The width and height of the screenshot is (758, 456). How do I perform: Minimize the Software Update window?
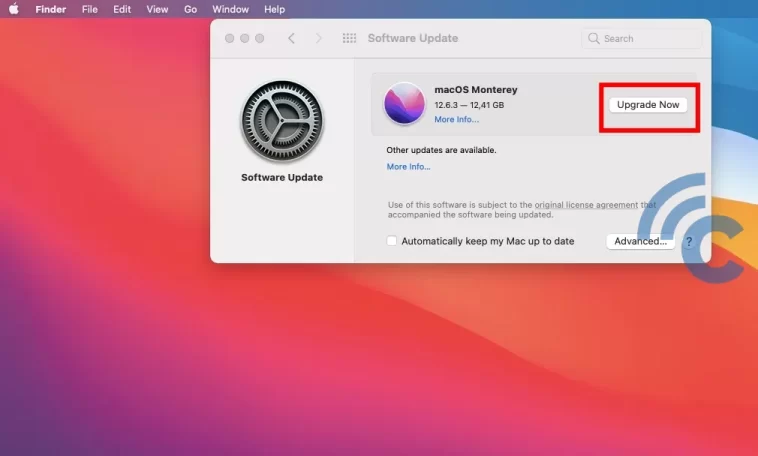point(245,38)
